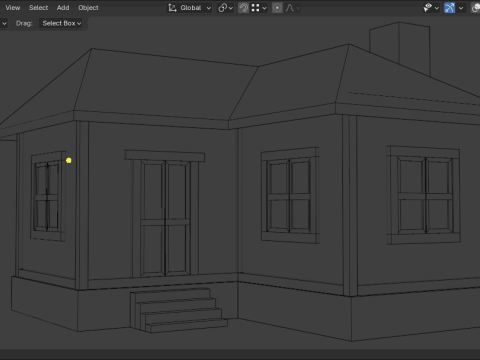Open the Object menu

(88, 8)
